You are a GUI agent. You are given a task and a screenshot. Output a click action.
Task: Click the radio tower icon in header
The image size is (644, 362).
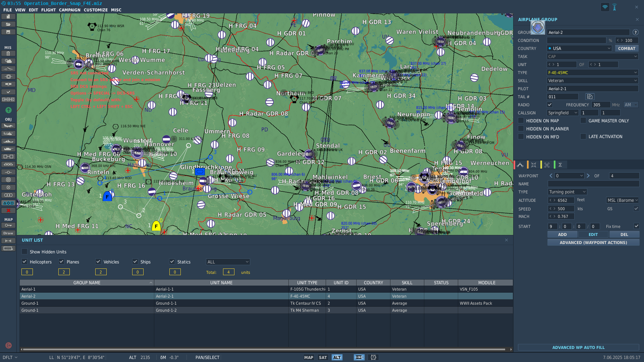pos(614,7)
